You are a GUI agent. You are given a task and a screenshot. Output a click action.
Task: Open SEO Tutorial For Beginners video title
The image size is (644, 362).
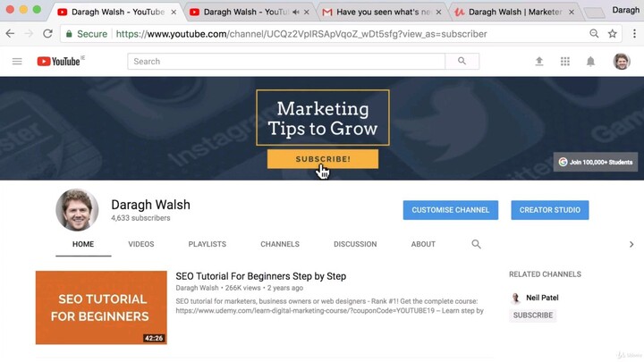pyautogui.click(x=261, y=276)
